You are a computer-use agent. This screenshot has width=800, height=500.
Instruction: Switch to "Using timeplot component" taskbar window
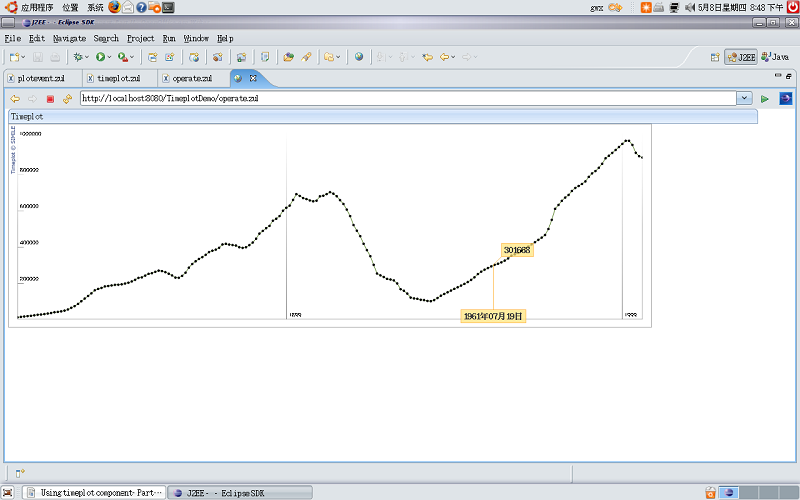[95, 493]
